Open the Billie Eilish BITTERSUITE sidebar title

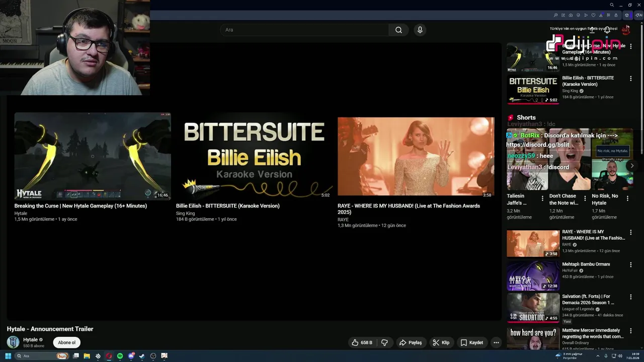point(588,81)
